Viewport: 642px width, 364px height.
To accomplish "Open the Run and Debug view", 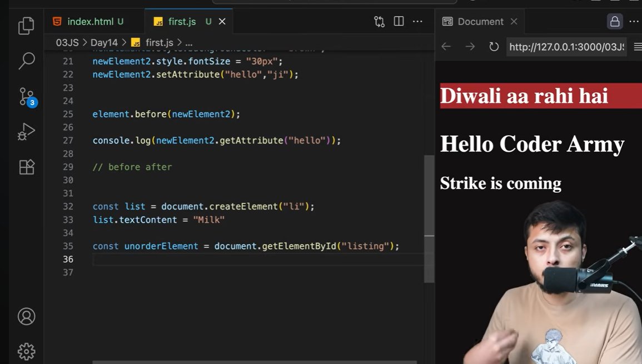I will [x=26, y=132].
